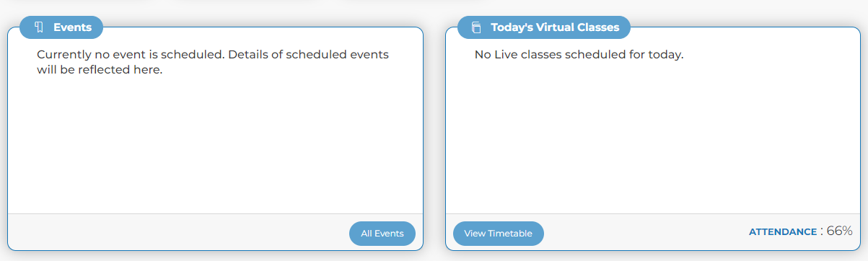Click the words "Details of scheduled events"
Viewport: 868px width, 261px height.
tap(308, 55)
